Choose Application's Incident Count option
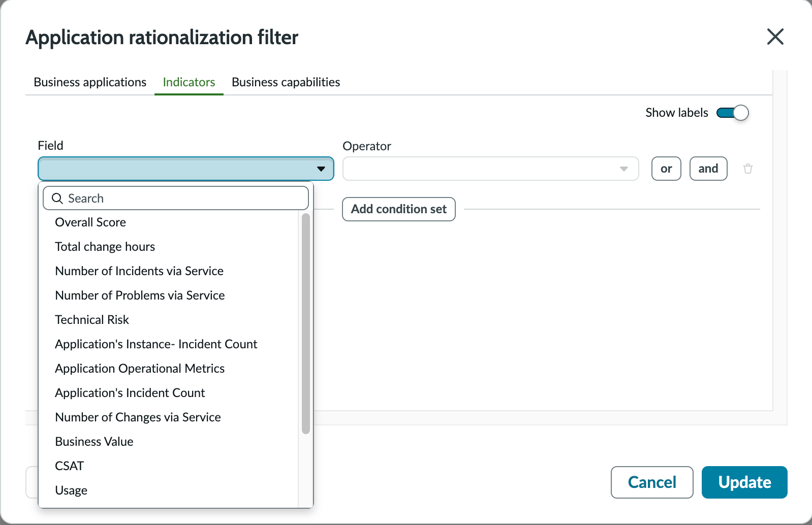The width and height of the screenshot is (812, 525). pos(169,393)
